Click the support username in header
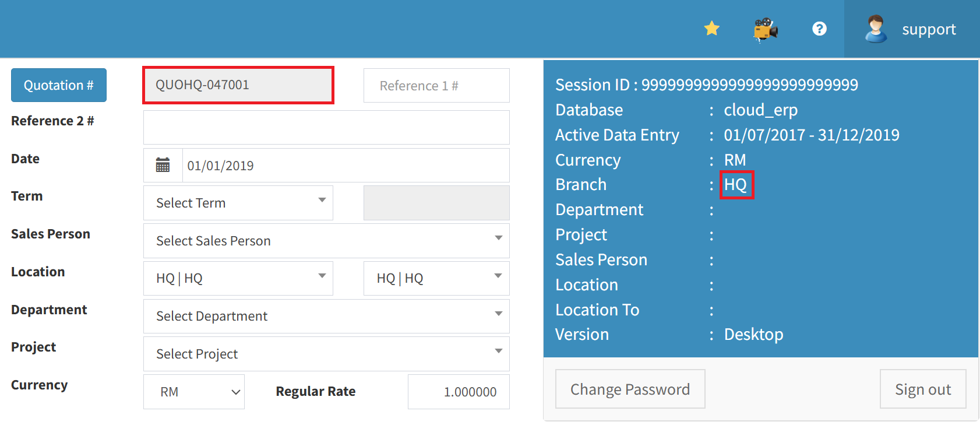The height and width of the screenshot is (432, 980). 929,29
